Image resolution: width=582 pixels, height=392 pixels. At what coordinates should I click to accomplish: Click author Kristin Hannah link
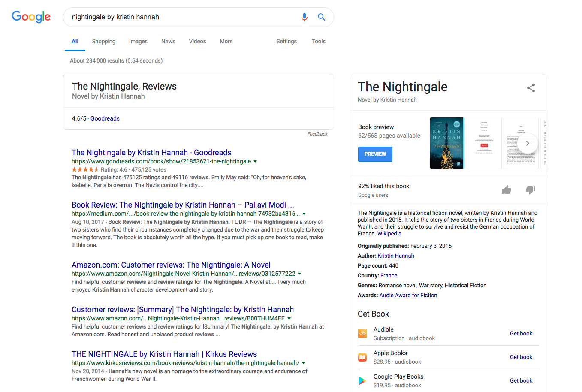[396, 256]
